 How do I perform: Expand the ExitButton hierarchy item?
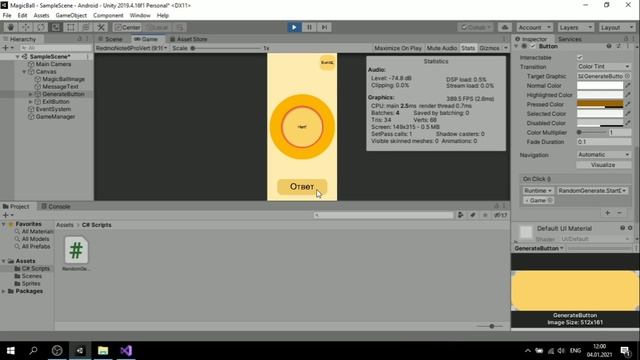(31, 102)
